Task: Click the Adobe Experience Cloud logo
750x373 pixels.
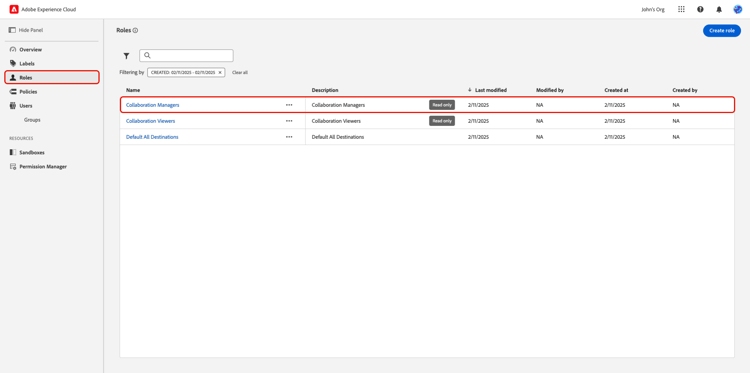Action: (14, 9)
